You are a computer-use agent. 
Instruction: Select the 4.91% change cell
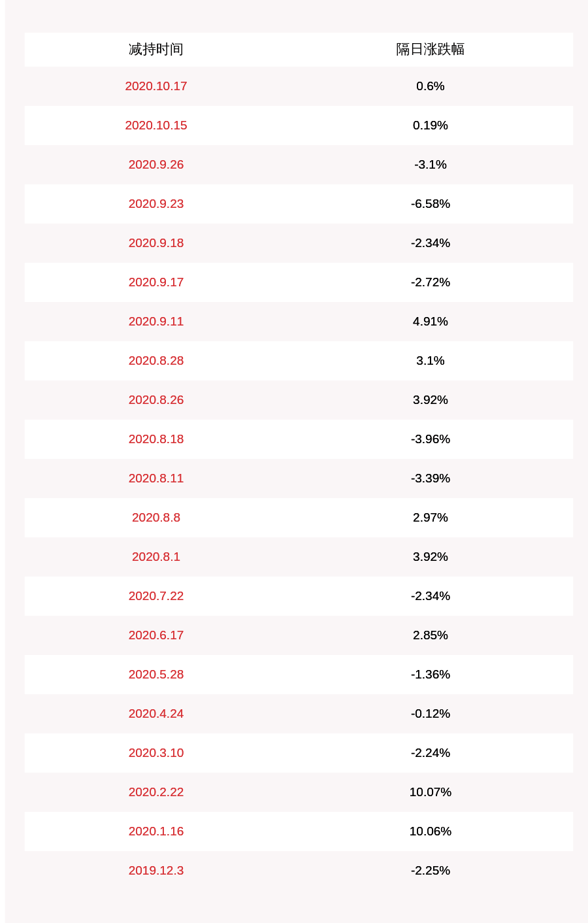coord(430,322)
